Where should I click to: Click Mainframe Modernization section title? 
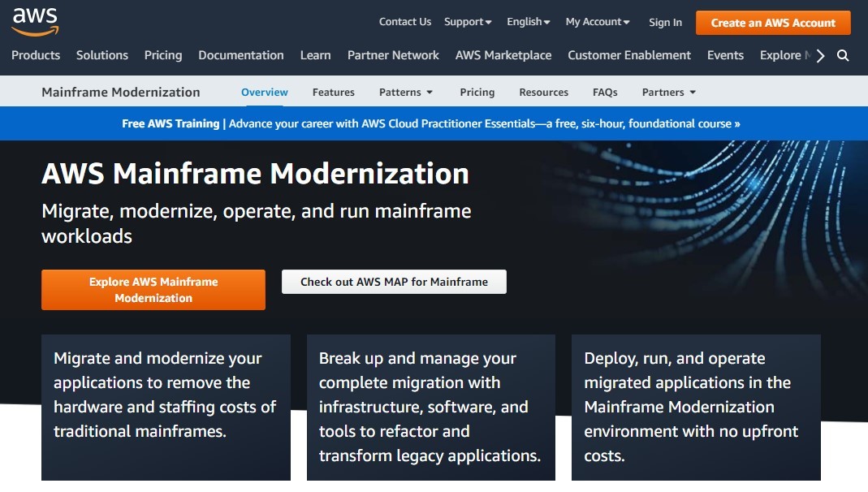(x=121, y=93)
